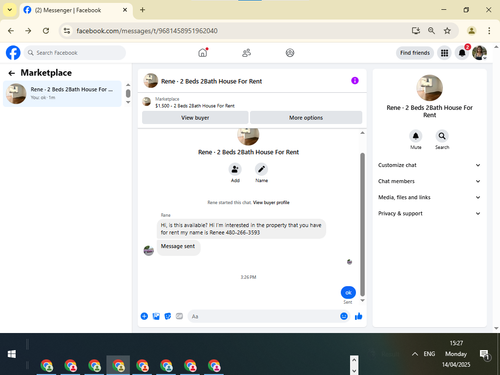Screen dimensions: 500x375
Task: Open the taskbar clock and date
Action: (456, 354)
